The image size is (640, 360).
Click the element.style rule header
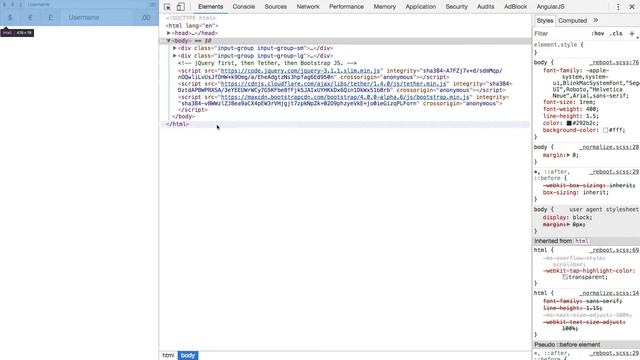point(558,45)
